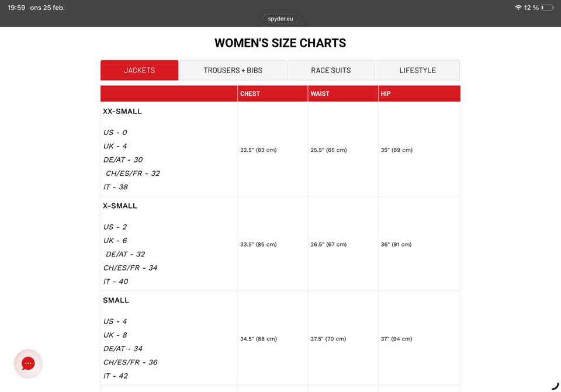The width and height of the screenshot is (561, 392).
Task: Switch to the Trousers + Bibs tab
Action: (x=233, y=70)
